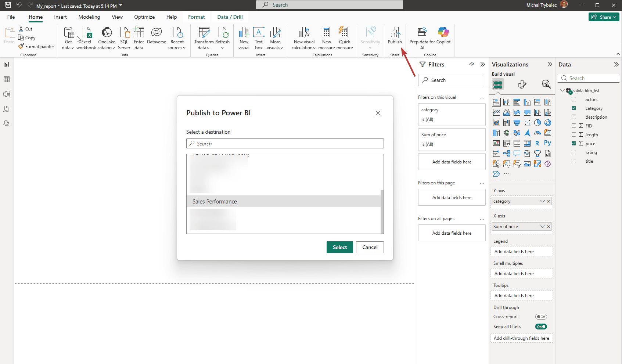622x364 pixels.
Task: Check the FID field
Action: coord(574,126)
